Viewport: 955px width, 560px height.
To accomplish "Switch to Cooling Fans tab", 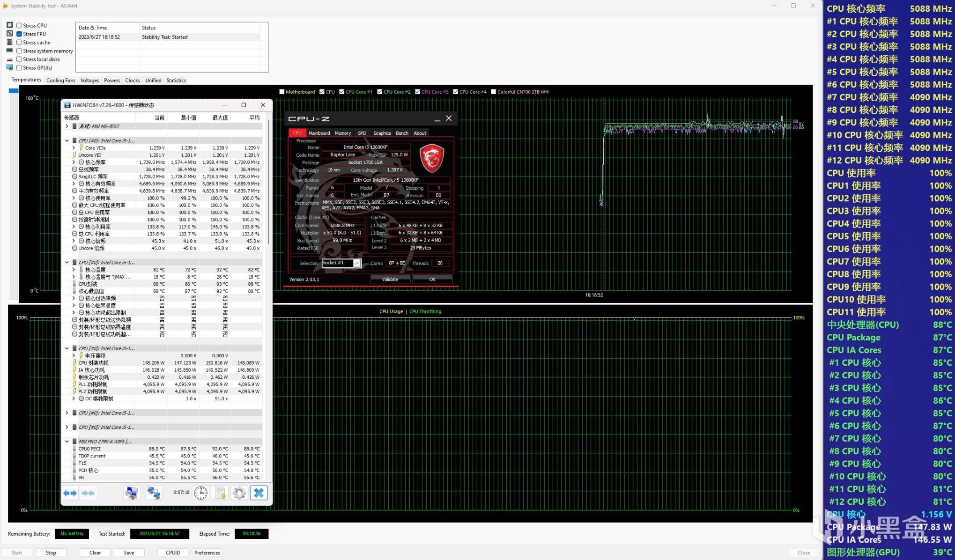I will [61, 81].
